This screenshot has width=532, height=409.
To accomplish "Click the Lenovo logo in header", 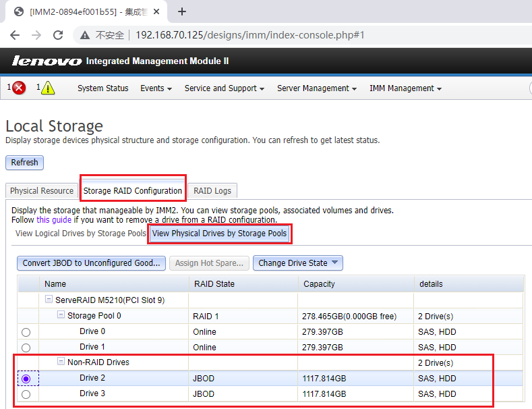I will point(47,61).
